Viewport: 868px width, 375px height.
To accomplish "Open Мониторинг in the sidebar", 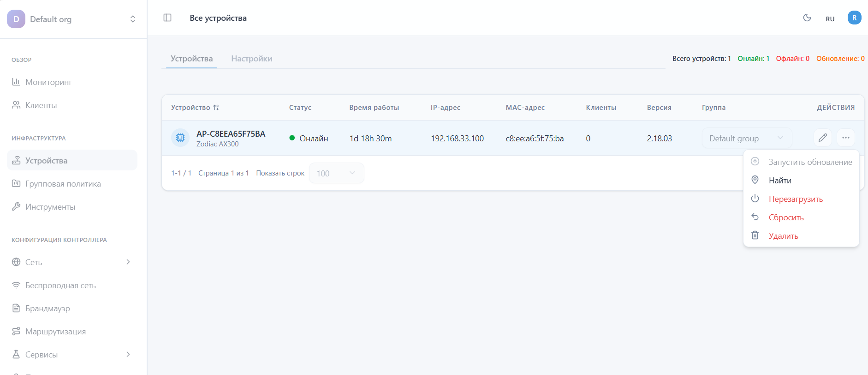I will (48, 82).
